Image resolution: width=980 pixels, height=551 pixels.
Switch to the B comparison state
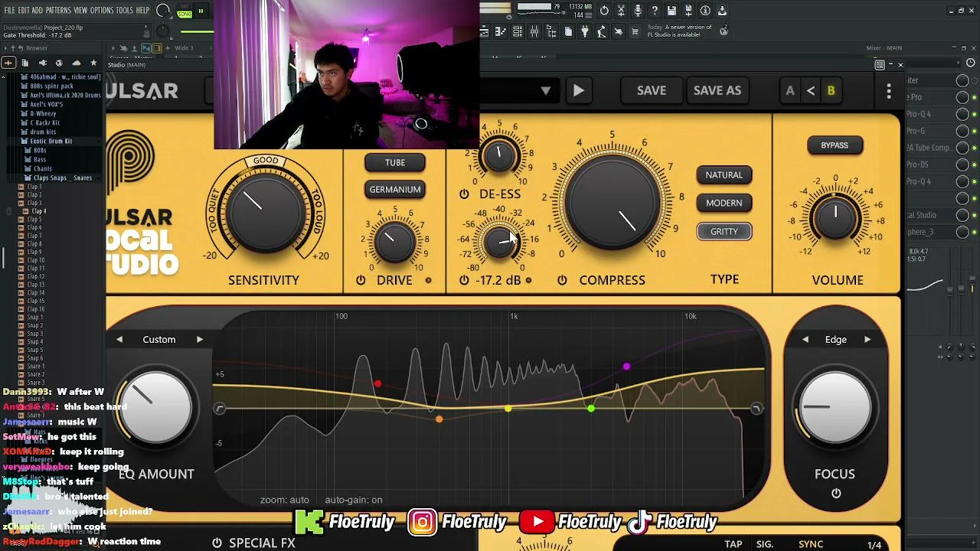[x=831, y=90]
